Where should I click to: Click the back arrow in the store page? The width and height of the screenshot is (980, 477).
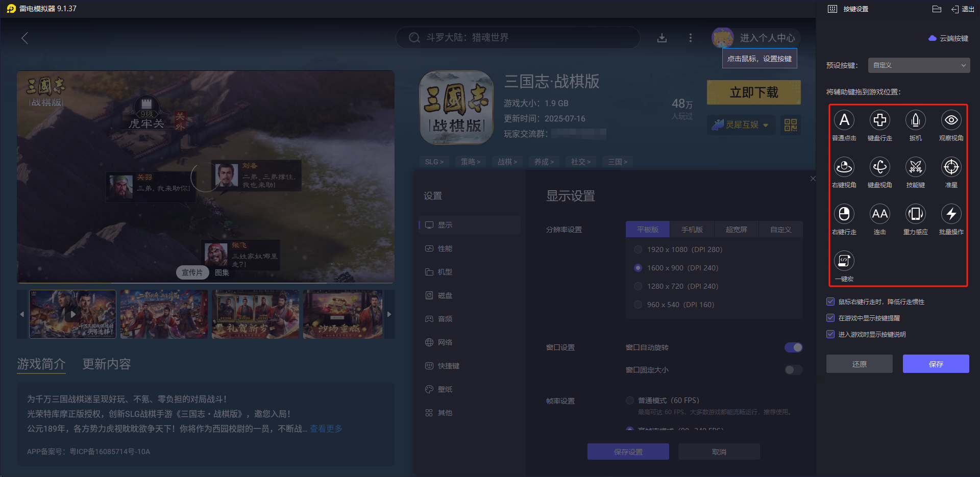click(x=24, y=38)
